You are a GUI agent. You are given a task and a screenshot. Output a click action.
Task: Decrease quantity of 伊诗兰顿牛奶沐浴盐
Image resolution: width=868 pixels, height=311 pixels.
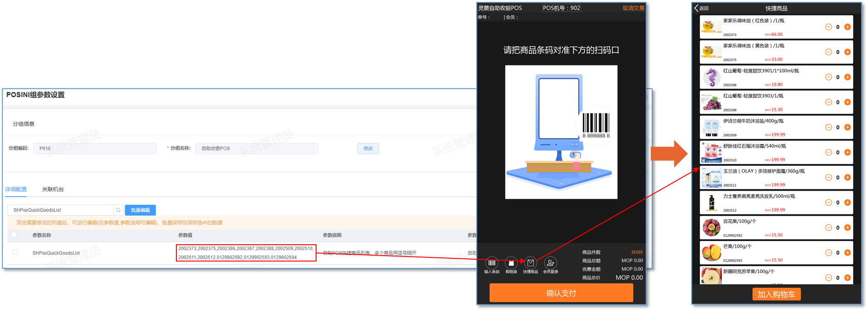pyautogui.click(x=828, y=128)
